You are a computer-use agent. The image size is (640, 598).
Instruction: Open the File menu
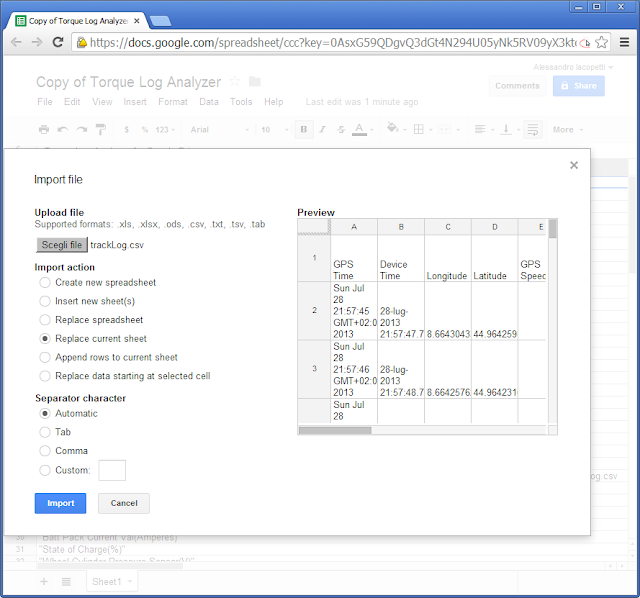[x=45, y=102]
